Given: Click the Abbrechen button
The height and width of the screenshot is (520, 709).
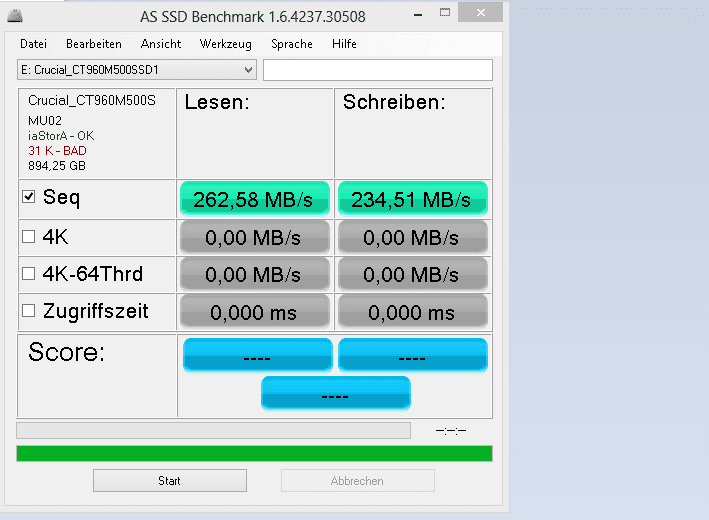Looking at the screenshot, I should (x=358, y=480).
